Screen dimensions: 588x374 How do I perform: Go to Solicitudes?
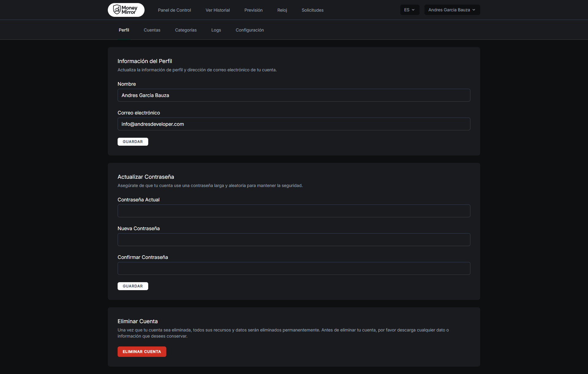[x=312, y=10]
